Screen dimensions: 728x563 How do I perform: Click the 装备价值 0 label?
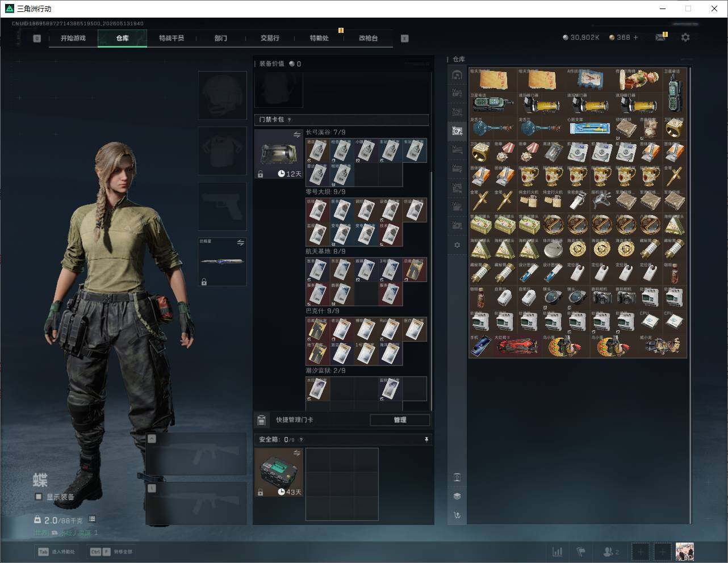click(280, 64)
